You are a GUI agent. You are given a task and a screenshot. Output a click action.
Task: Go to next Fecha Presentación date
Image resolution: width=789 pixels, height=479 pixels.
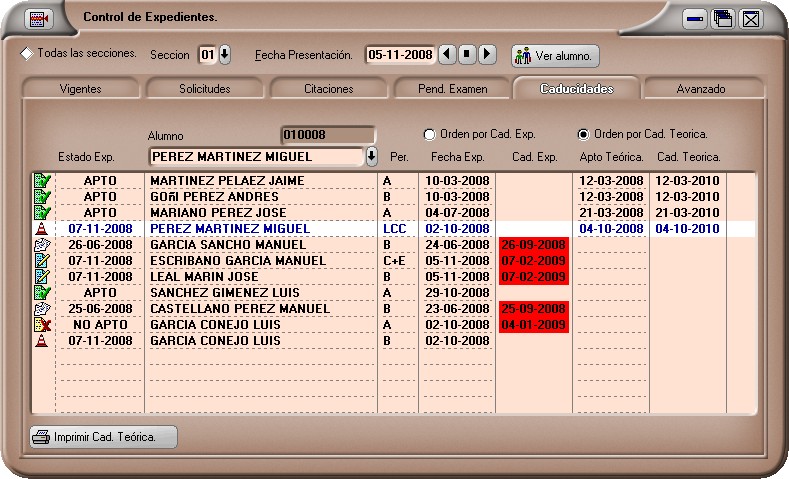point(487,55)
